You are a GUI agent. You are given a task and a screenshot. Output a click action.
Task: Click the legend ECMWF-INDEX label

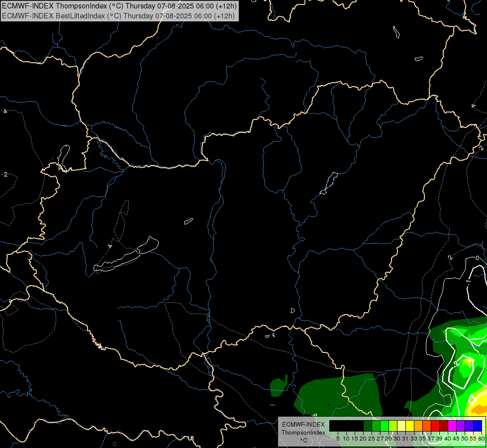coord(303,425)
